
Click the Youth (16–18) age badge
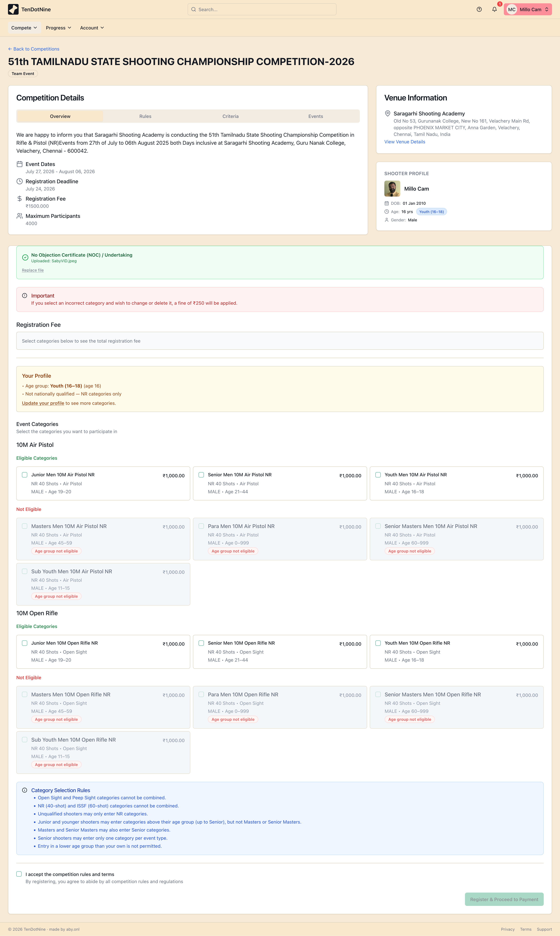coord(431,212)
